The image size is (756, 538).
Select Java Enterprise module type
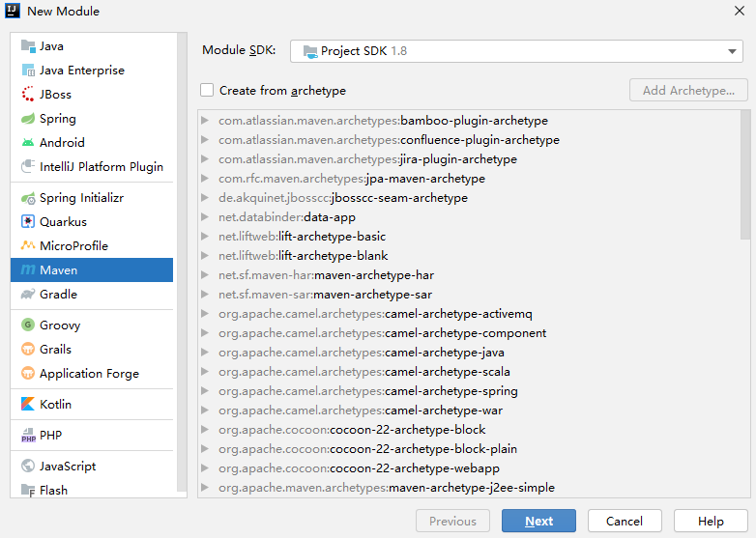click(x=81, y=71)
